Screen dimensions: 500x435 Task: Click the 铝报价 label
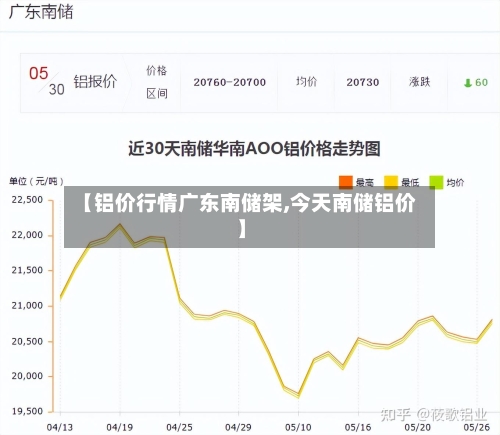click(95, 82)
